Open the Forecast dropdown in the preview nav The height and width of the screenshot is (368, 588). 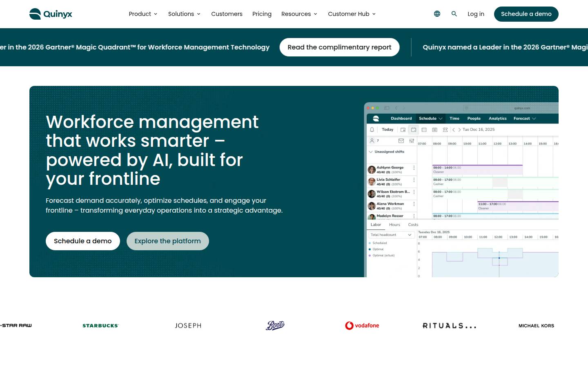[525, 119]
